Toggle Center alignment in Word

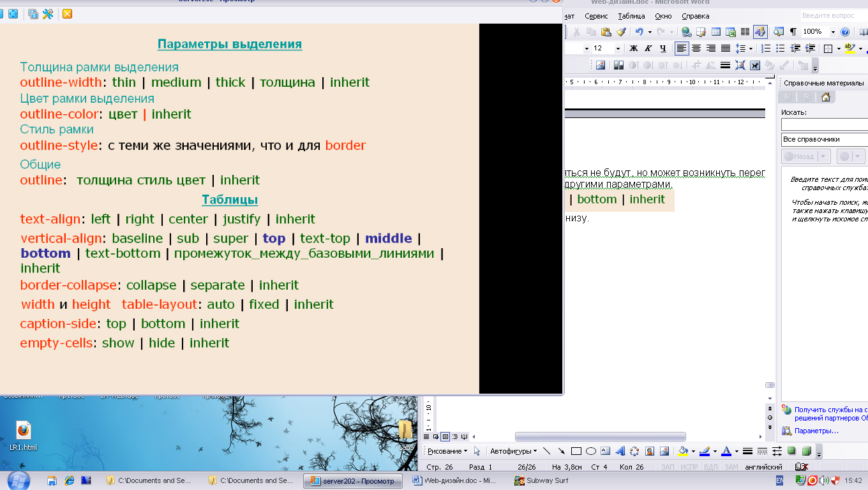pos(696,48)
